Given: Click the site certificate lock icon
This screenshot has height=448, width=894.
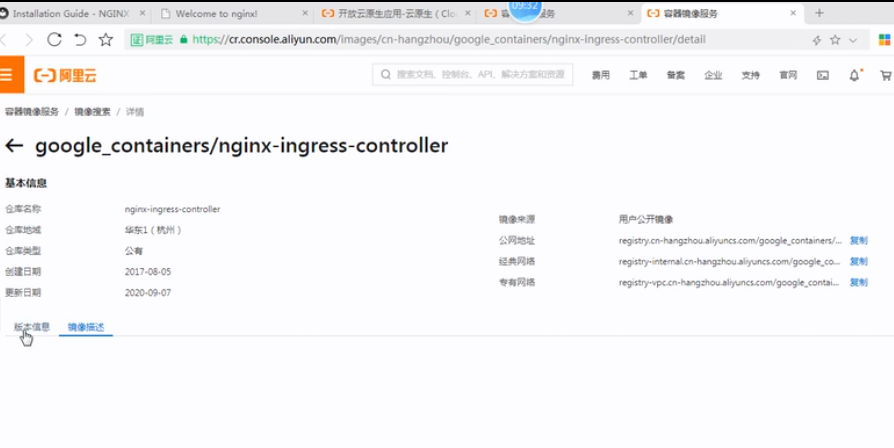Looking at the screenshot, I should (184, 39).
